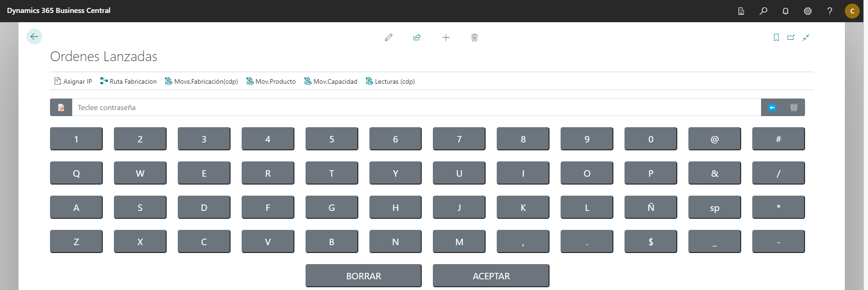Tap the X key

(140, 241)
